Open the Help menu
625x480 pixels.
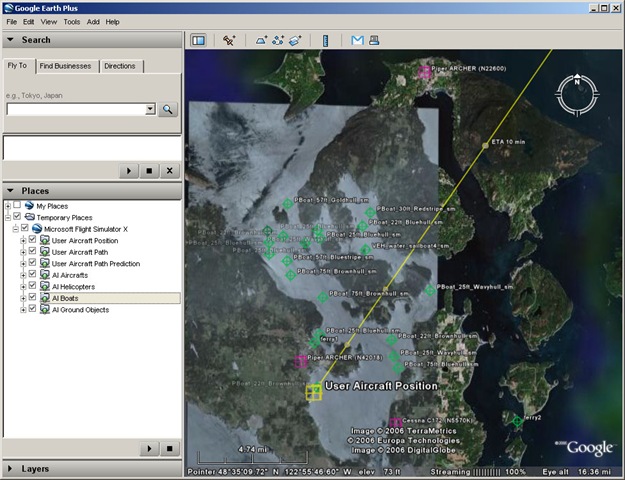pos(112,22)
